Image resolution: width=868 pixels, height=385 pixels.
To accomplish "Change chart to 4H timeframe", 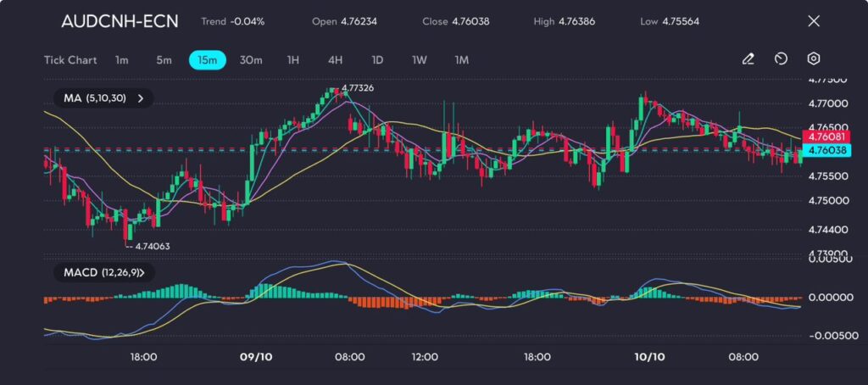I will (335, 60).
